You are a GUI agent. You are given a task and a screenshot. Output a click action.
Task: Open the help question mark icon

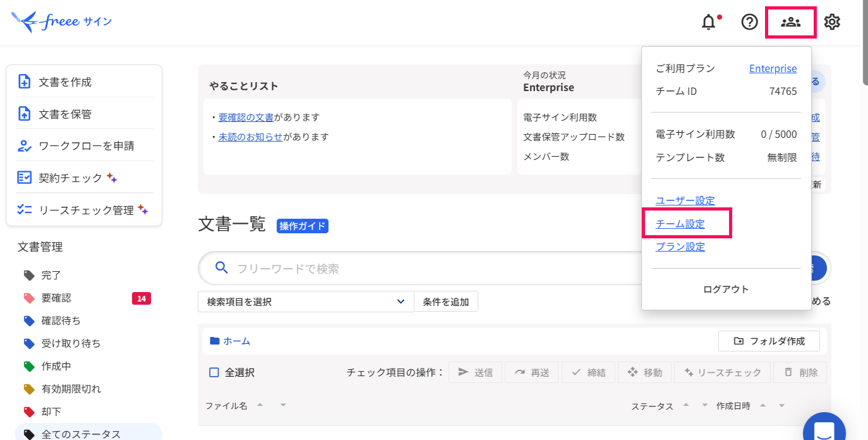(749, 22)
